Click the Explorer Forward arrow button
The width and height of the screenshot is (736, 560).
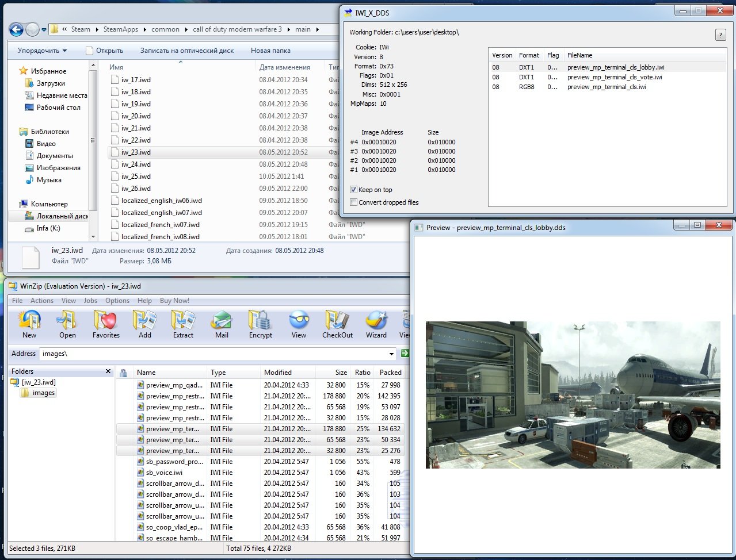(33, 29)
